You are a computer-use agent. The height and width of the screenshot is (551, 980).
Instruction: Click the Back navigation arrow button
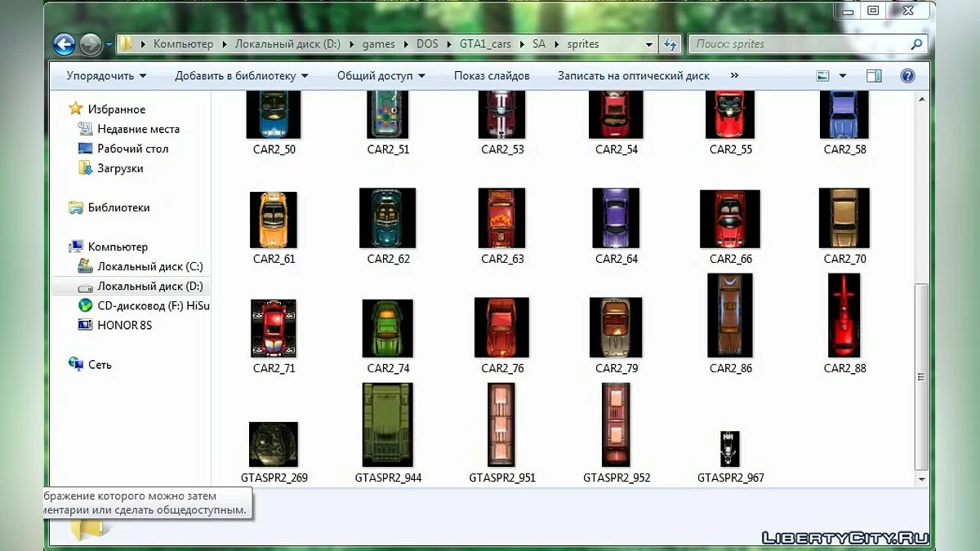point(65,44)
